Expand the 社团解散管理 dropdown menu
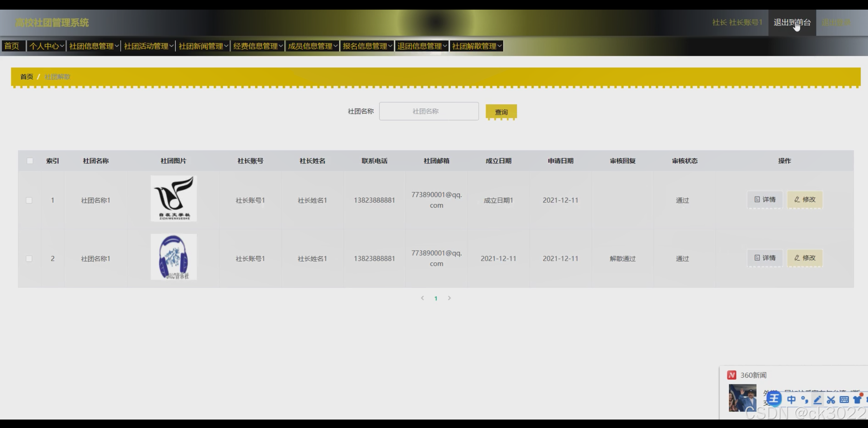Image resolution: width=868 pixels, height=428 pixels. coord(476,46)
